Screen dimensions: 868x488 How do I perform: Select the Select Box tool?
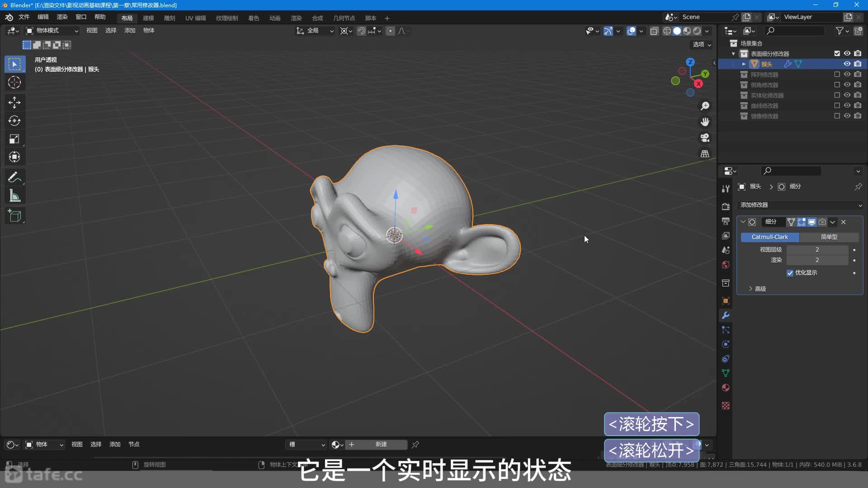click(x=14, y=64)
